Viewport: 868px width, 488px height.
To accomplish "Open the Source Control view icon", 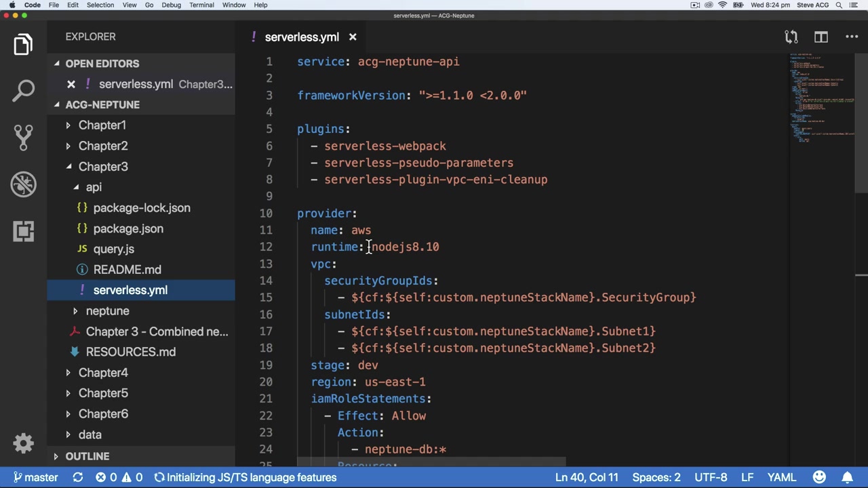I will 23,137.
